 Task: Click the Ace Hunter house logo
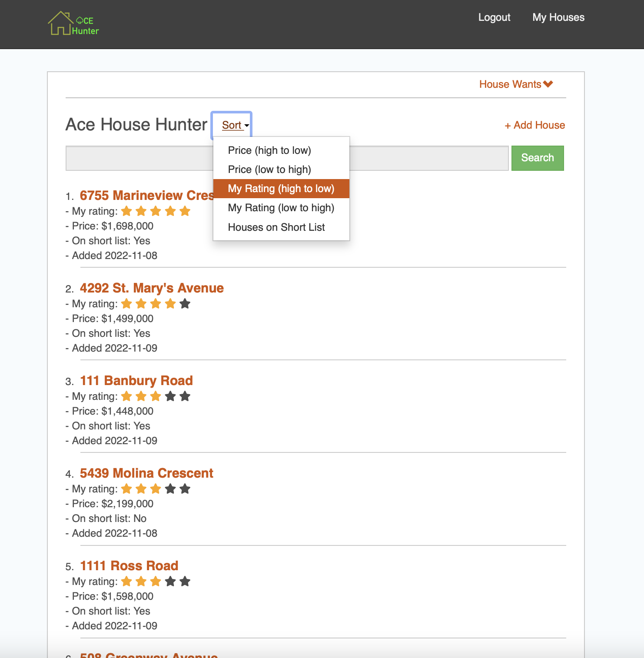pyautogui.click(x=73, y=24)
